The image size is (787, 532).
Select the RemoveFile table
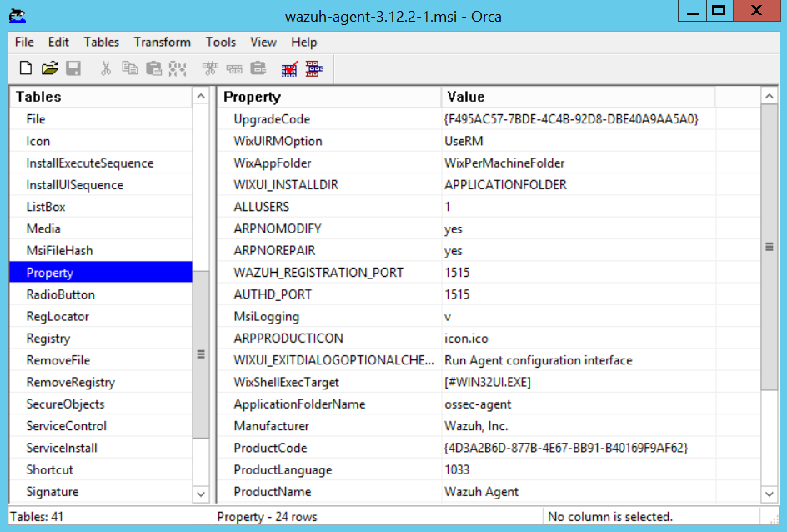click(x=101, y=360)
